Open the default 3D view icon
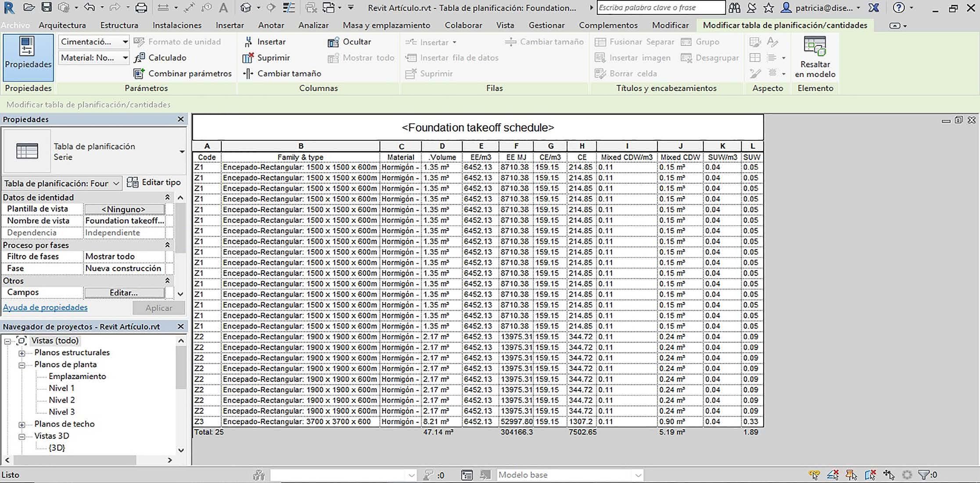The height and width of the screenshot is (483, 980). click(x=246, y=7)
